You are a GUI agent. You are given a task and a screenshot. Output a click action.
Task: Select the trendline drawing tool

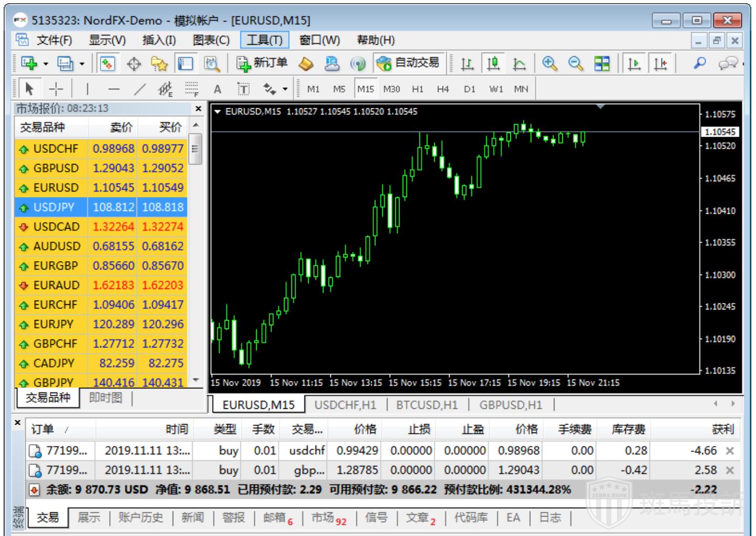pos(139,89)
